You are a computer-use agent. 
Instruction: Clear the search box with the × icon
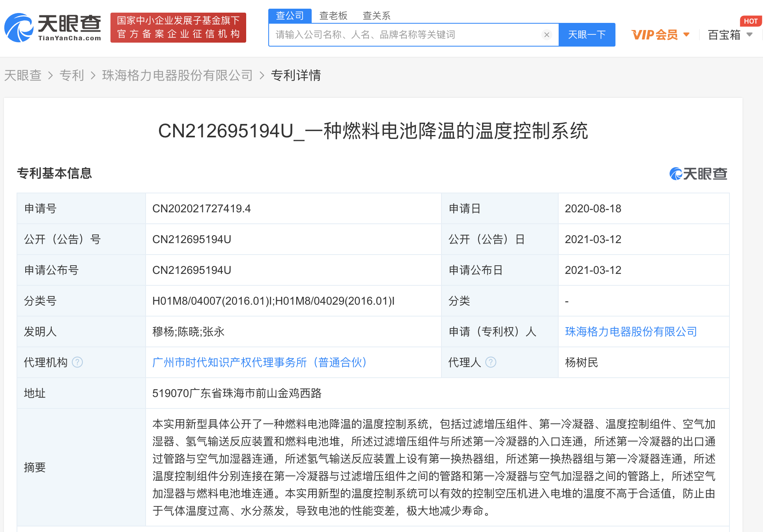[547, 35]
